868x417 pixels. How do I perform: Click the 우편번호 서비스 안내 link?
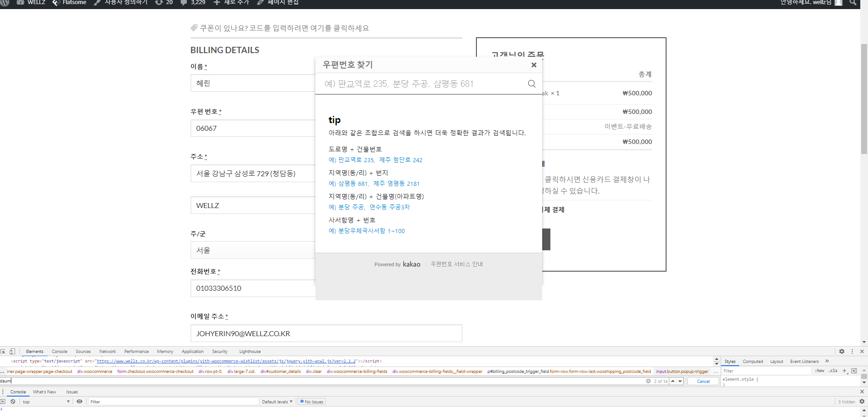(x=456, y=264)
